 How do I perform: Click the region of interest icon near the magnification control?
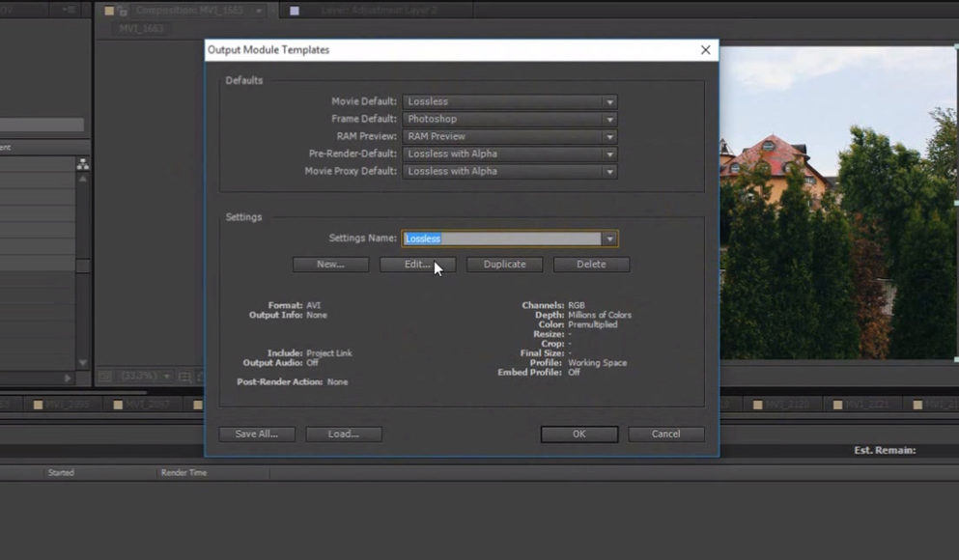pyautogui.click(x=106, y=376)
